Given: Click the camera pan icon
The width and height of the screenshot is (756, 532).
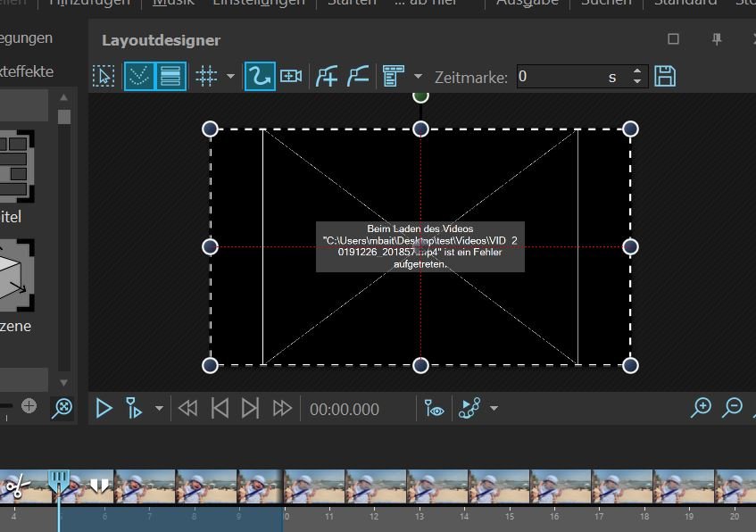Looking at the screenshot, I should click(291, 77).
